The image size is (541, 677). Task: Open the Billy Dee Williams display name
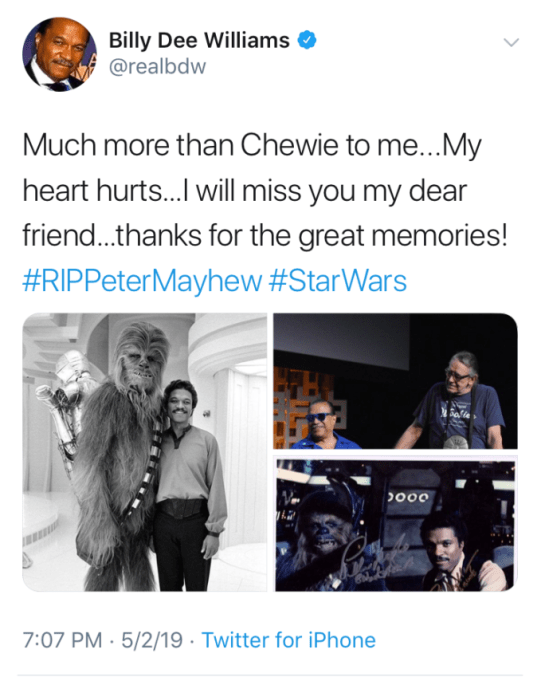click(199, 41)
